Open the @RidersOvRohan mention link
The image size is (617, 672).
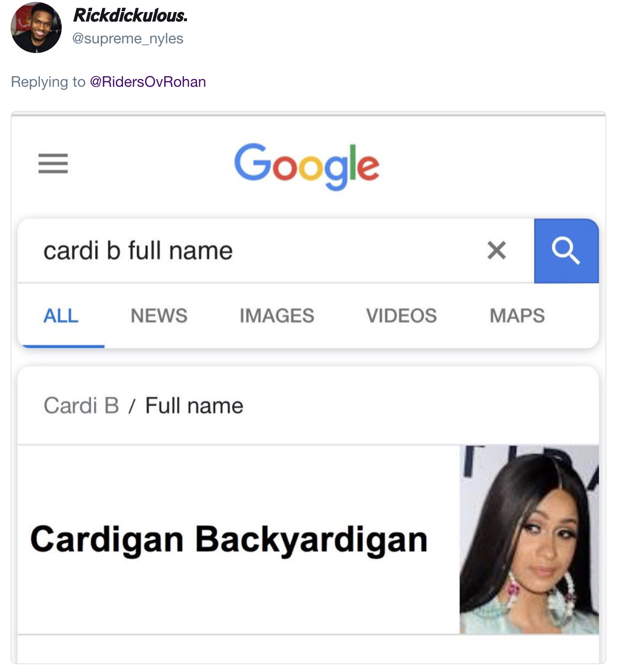click(x=148, y=82)
